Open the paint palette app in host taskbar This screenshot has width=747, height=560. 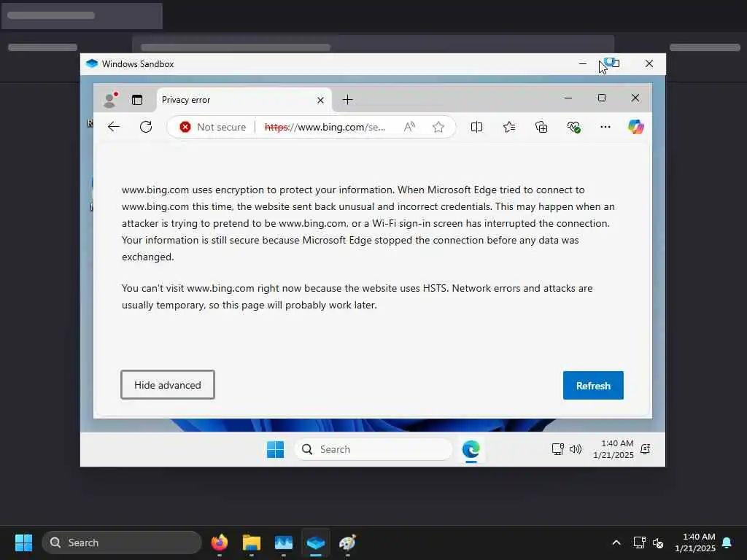click(x=348, y=542)
